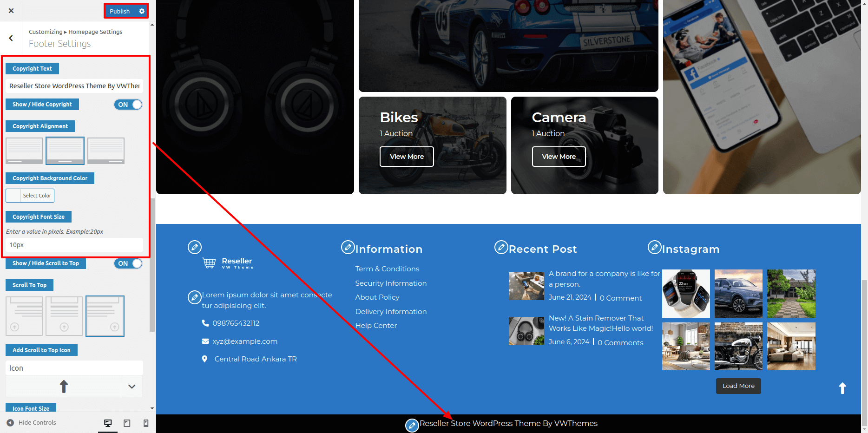Open the Select Color swatch picker

[x=30, y=196]
